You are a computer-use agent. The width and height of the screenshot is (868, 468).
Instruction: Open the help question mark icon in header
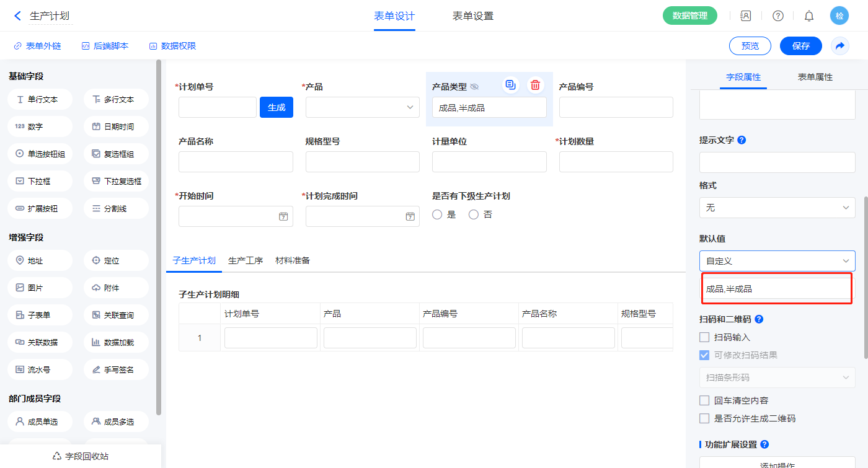point(777,16)
